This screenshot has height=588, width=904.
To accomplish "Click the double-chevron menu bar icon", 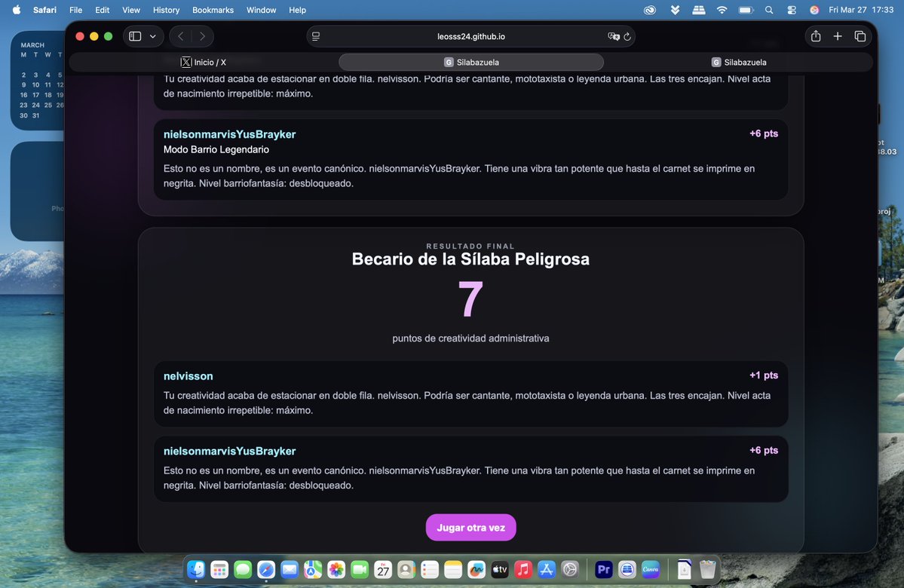I will (675, 10).
